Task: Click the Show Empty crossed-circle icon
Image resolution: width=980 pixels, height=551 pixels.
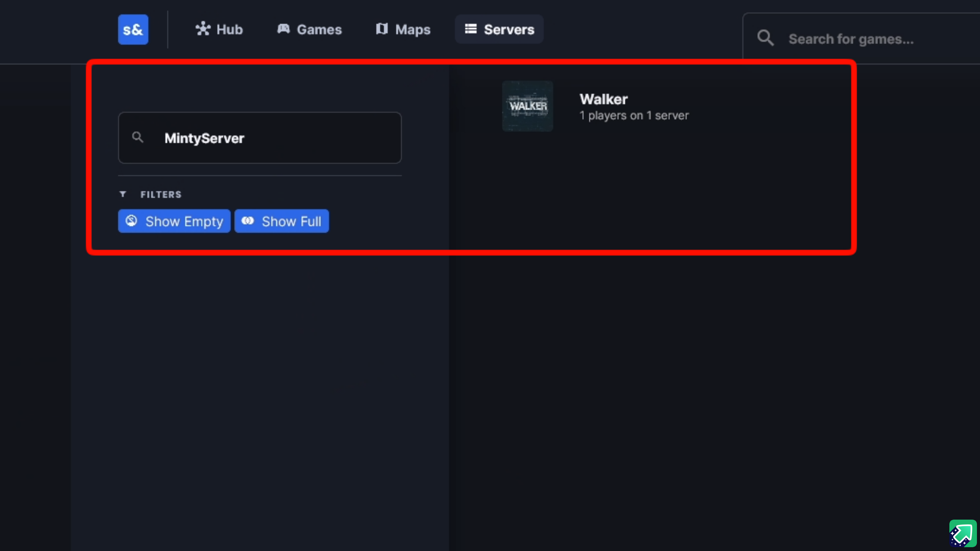Action: pyautogui.click(x=131, y=221)
